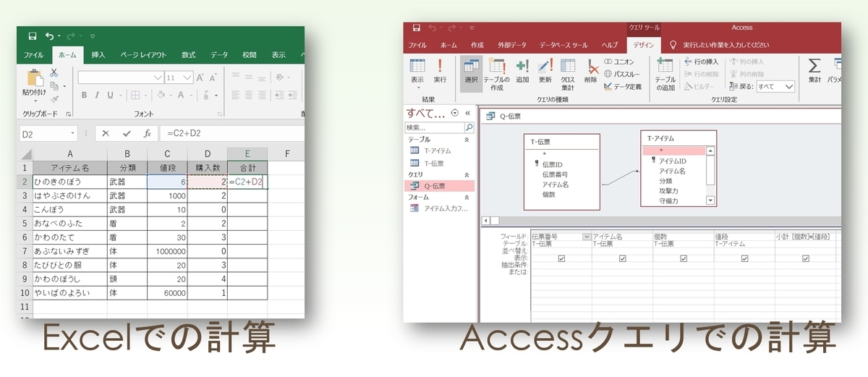This screenshot has height=377, width=868.
Task: Click the 削除 delete query button
Action: (591, 71)
